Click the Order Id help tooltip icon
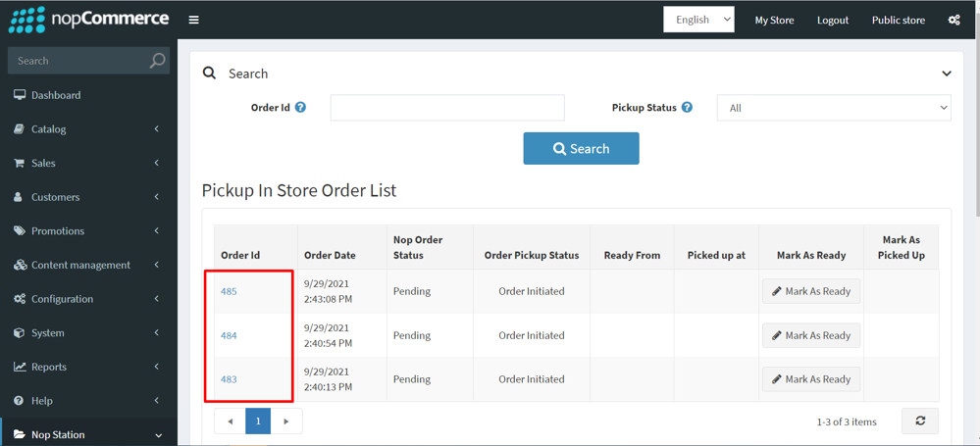Viewport: 980px width, 446px height. pyautogui.click(x=300, y=108)
